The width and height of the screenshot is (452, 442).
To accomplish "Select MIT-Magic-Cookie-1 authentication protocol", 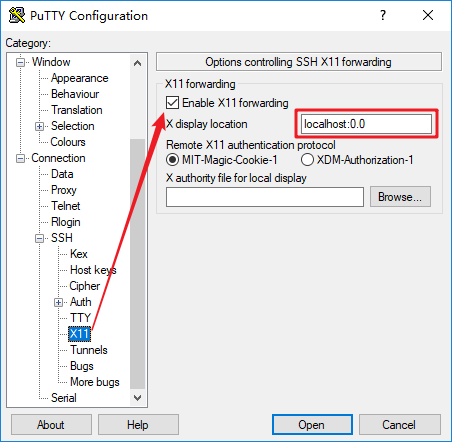I will pos(172,160).
